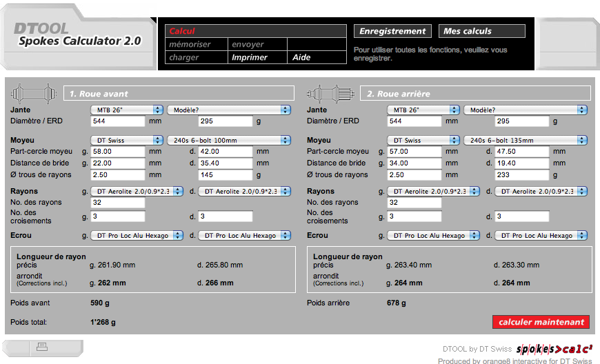The image size is (600, 364).
Task: Click rear left croisements field
Action: pos(414,216)
